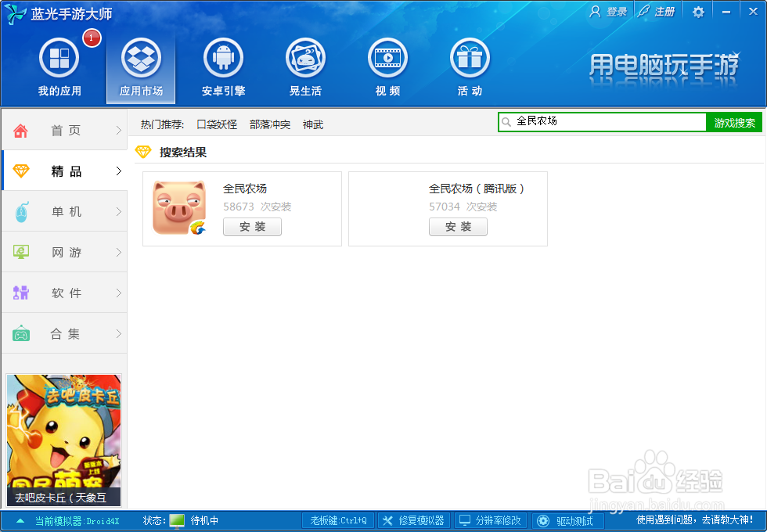Click monitor status icon in status bar
Viewport: 767px width, 532px height.
pyautogui.click(x=177, y=521)
